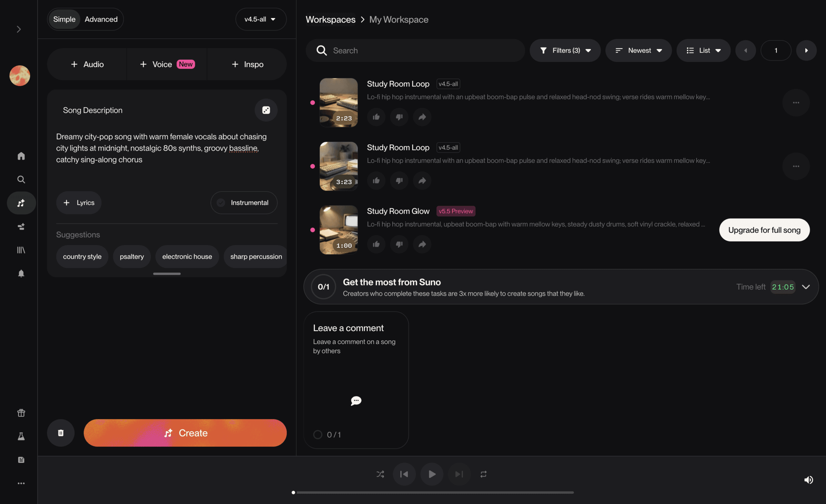Screen dimensions: 826x504
Task: Share the Study Room Glow song
Action: tap(422, 244)
